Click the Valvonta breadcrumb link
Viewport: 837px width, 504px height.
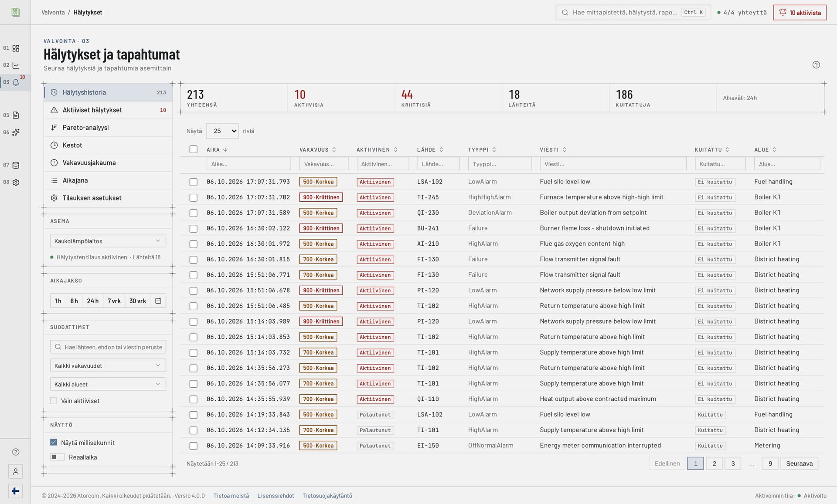[53, 13]
